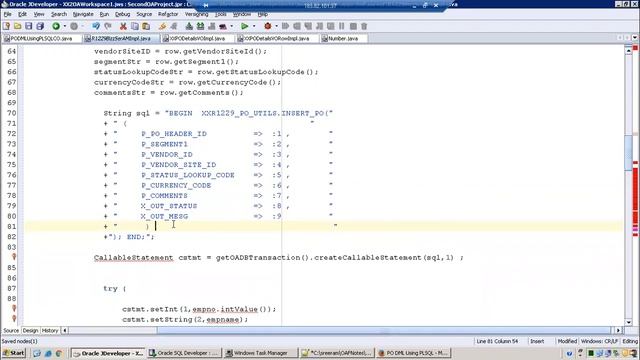Click the Oracle JDeveloper taskbar button

(108, 353)
